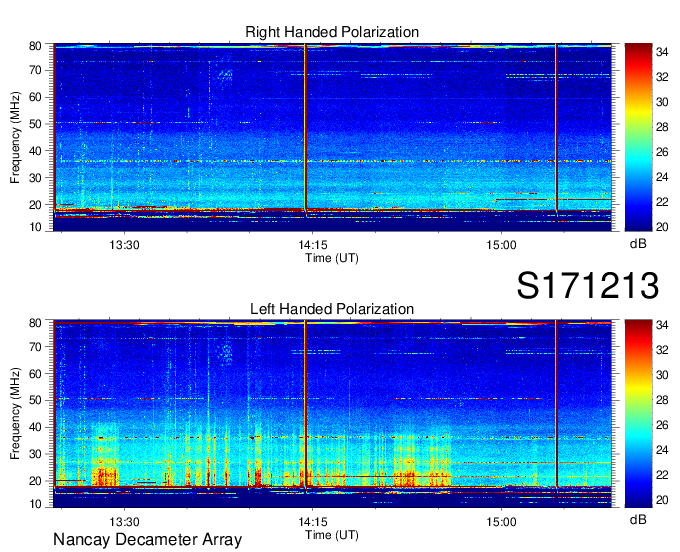
Task: Click inside the right-handed polarization spectrogram
Action: (332, 137)
